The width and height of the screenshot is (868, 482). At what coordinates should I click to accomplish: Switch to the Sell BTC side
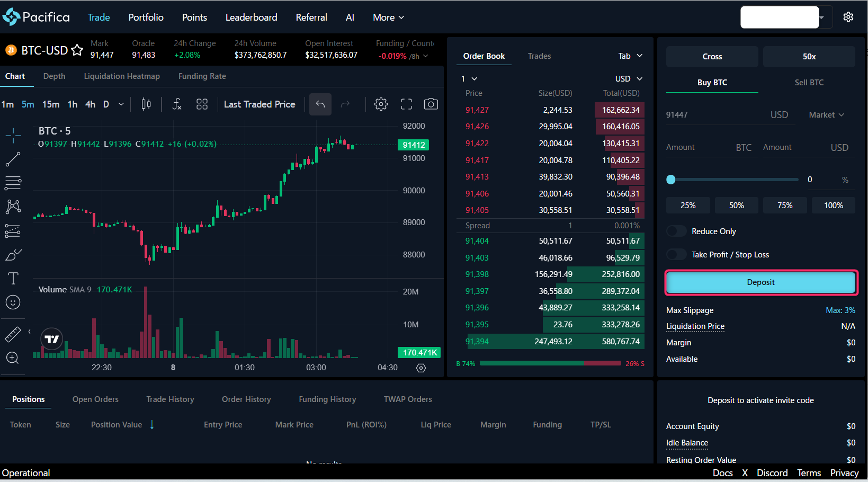tap(809, 83)
